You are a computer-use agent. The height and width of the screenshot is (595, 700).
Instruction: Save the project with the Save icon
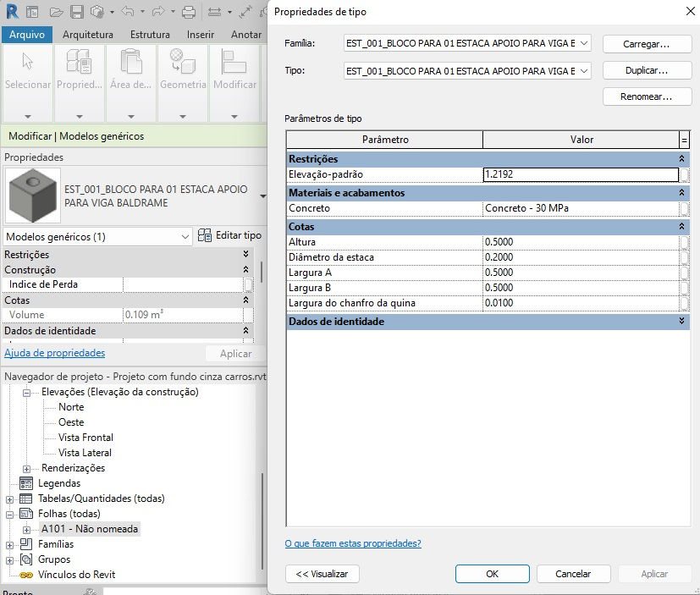click(x=77, y=12)
